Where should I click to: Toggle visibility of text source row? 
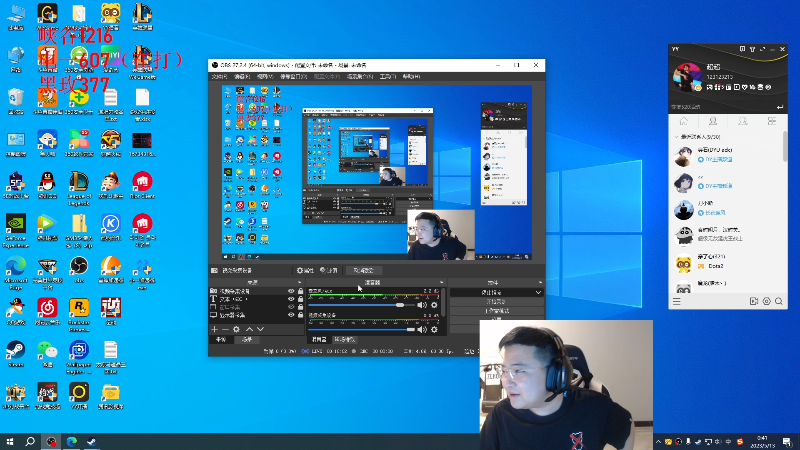pos(291,299)
